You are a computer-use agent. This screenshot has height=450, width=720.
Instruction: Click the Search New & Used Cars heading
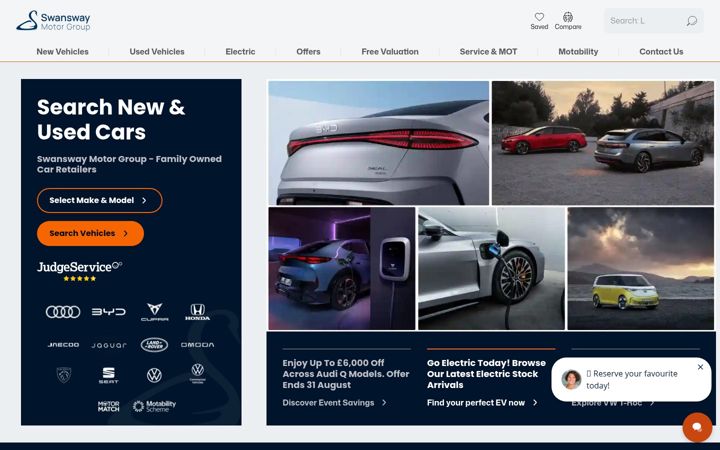click(111, 119)
